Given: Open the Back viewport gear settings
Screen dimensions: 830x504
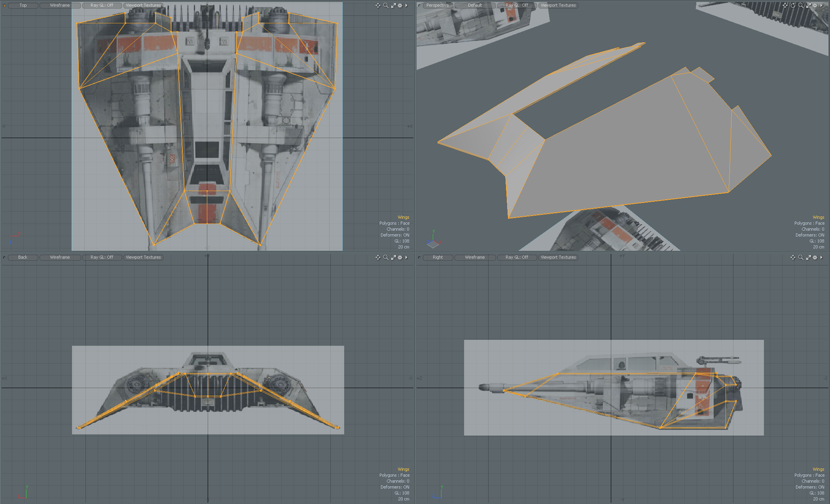Looking at the screenshot, I should 400,257.
